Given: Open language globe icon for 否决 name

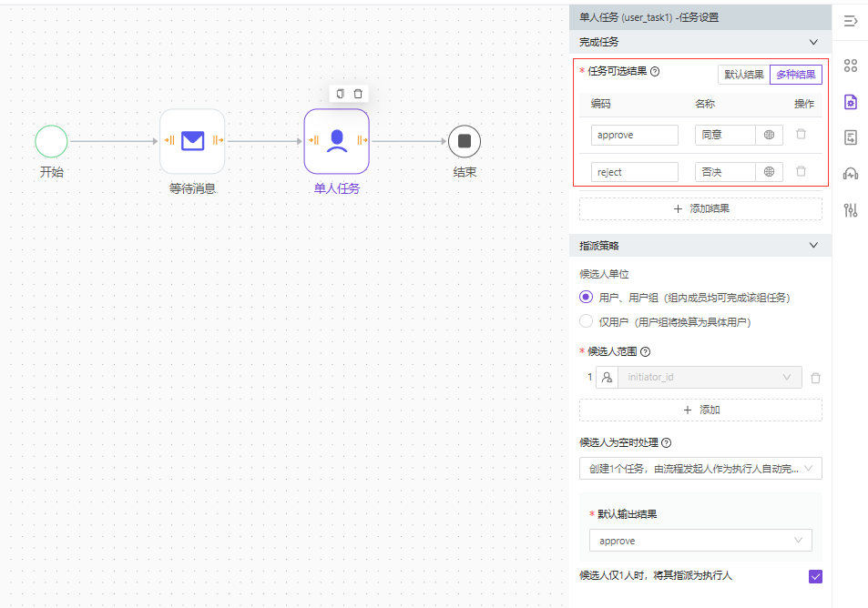Looking at the screenshot, I should click(x=769, y=172).
